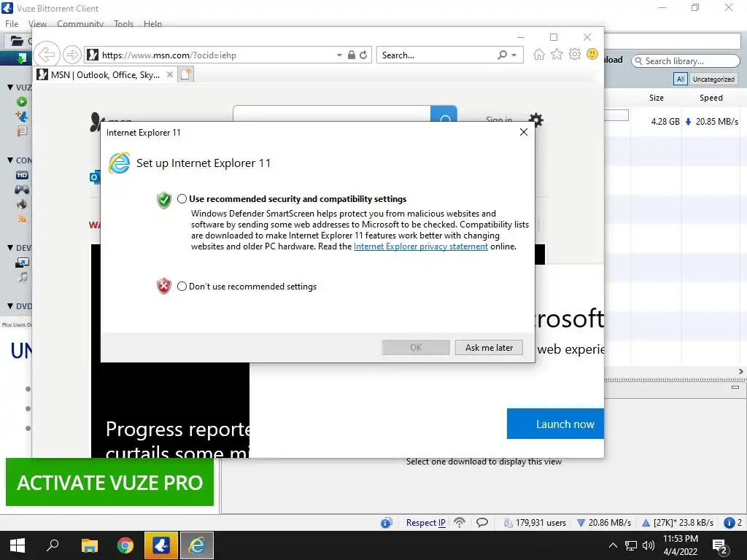Click the IE forward navigation arrow

72,55
